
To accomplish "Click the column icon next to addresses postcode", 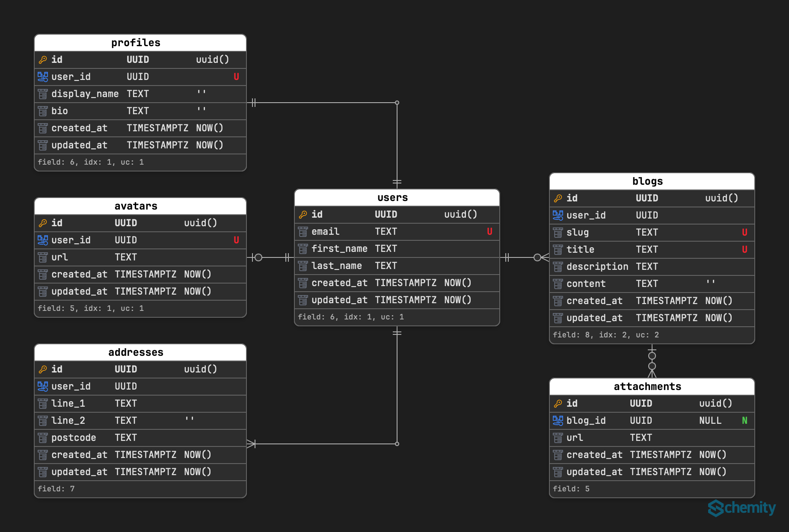I will 43,438.
